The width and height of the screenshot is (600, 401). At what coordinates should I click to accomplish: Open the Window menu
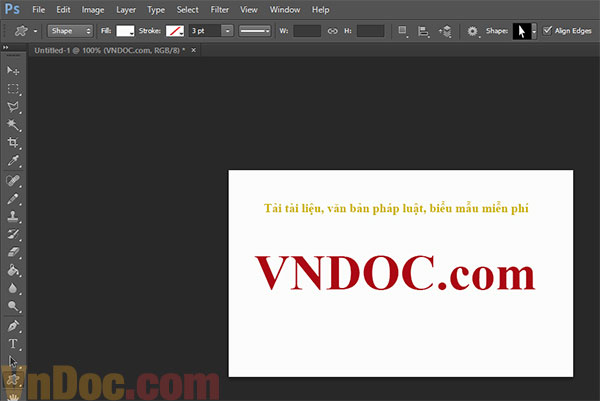click(x=285, y=10)
